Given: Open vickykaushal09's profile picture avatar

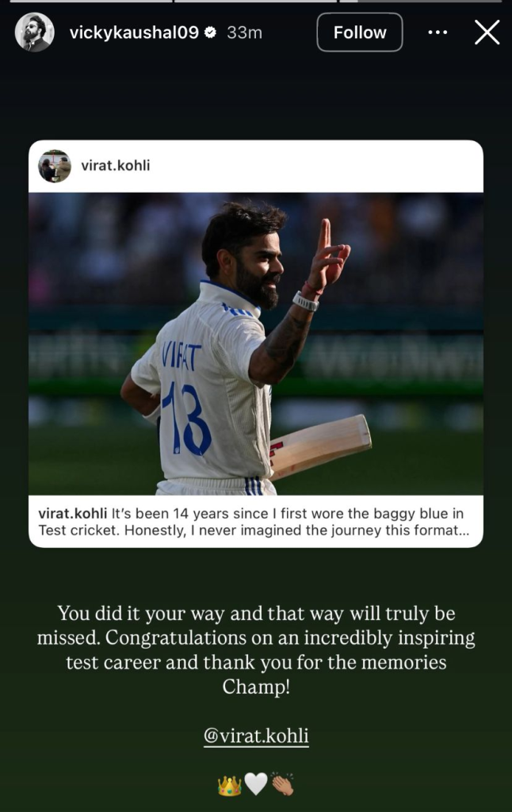Looking at the screenshot, I should (34, 32).
